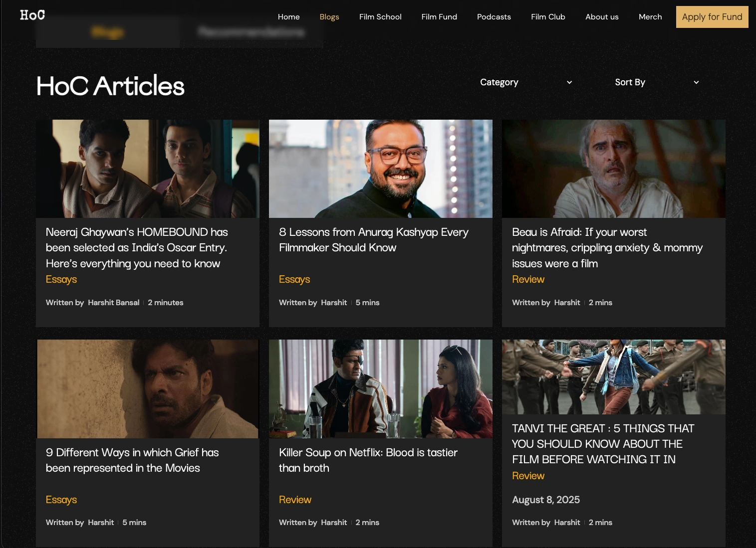Go to Film School page
The width and height of the screenshot is (756, 548).
tap(380, 16)
